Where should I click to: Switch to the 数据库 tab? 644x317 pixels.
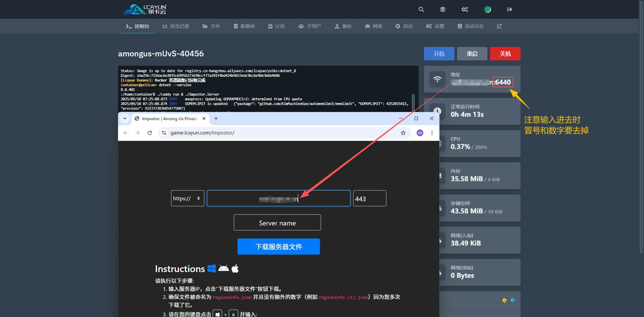(244, 26)
